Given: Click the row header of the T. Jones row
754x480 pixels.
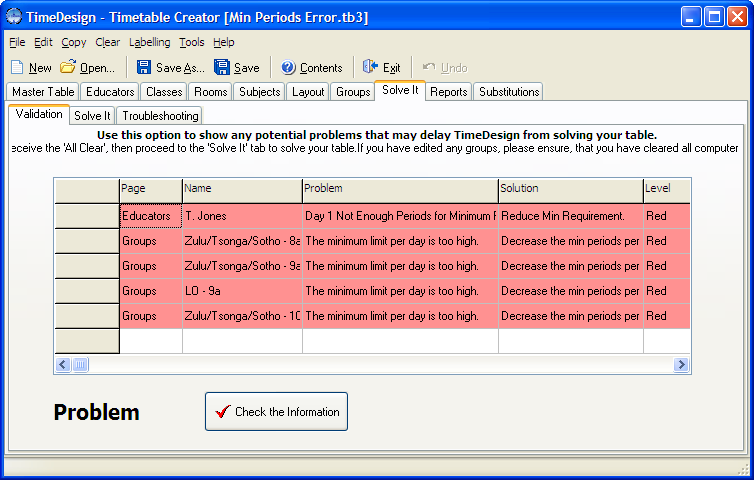Looking at the screenshot, I should [87, 216].
